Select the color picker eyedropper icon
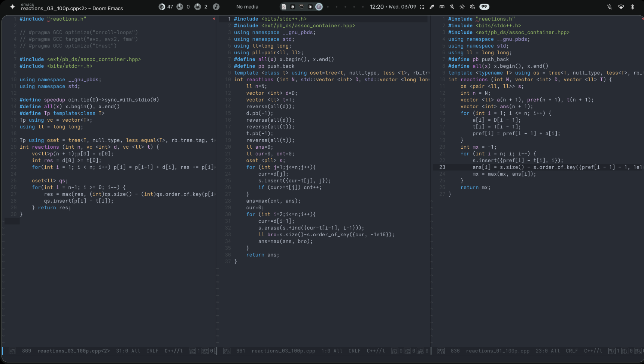The image size is (644, 364). (432, 7)
